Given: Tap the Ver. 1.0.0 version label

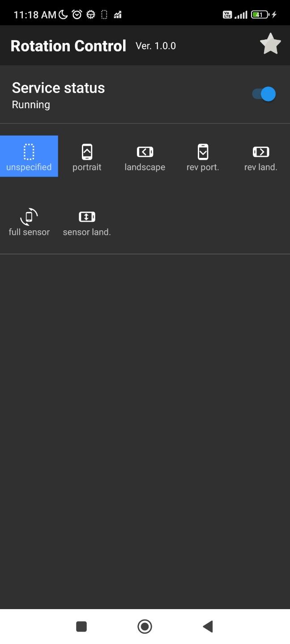Looking at the screenshot, I should point(156,46).
